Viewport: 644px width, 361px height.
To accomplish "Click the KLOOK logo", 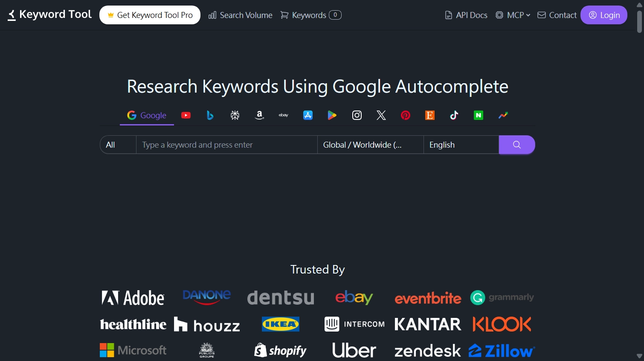I will click(x=502, y=324).
